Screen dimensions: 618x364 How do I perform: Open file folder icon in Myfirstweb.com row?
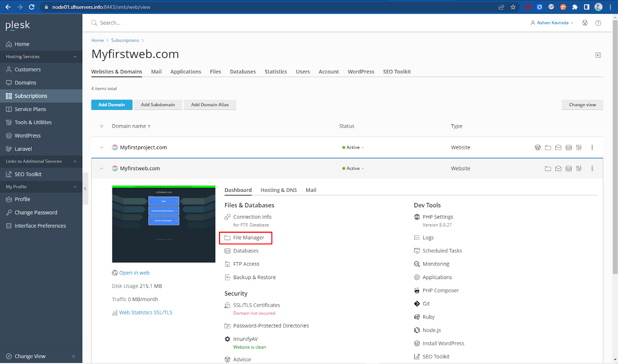[548, 169]
